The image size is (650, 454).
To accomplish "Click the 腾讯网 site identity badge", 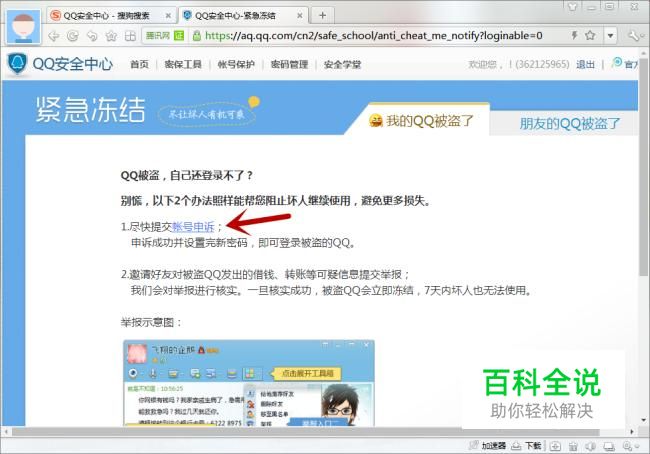I will pyautogui.click(x=165, y=36).
